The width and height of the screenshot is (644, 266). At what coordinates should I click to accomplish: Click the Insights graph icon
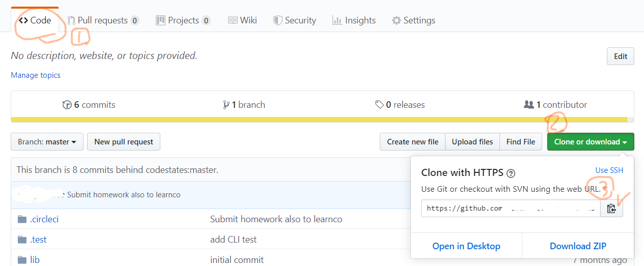click(337, 20)
